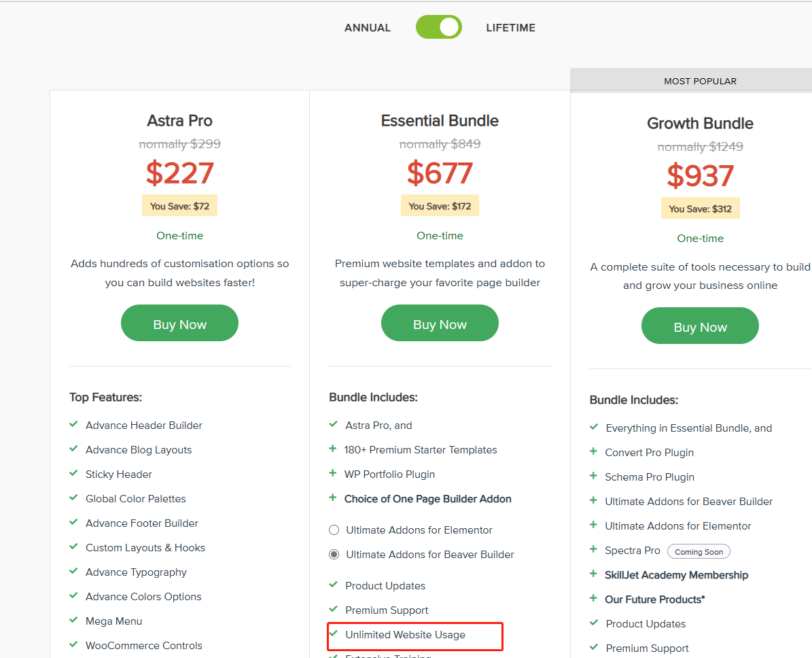The width and height of the screenshot is (812, 658).
Task: Click Our Future Products* feature text
Action: pyautogui.click(x=654, y=600)
